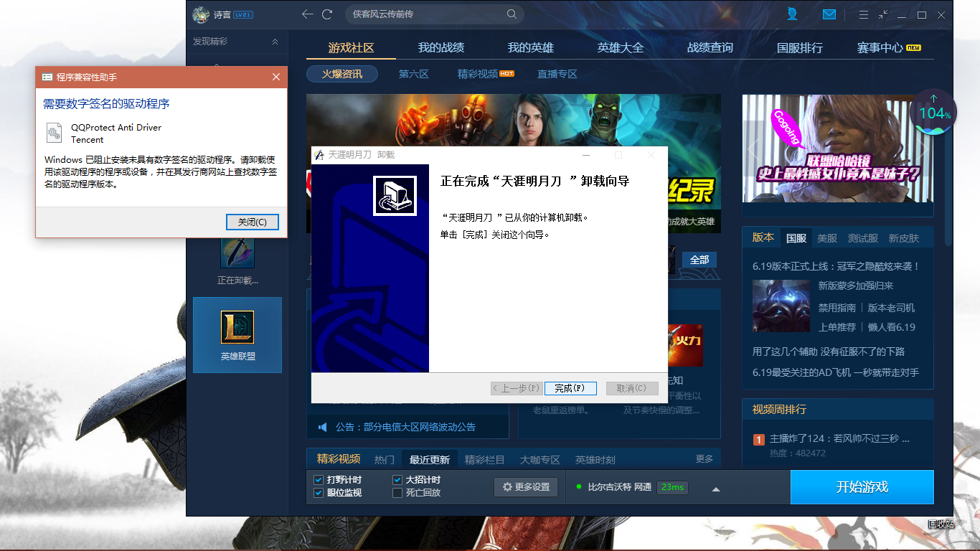Click 更多 link in video section
The height and width of the screenshot is (551, 980).
pyautogui.click(x=705, y=459)
